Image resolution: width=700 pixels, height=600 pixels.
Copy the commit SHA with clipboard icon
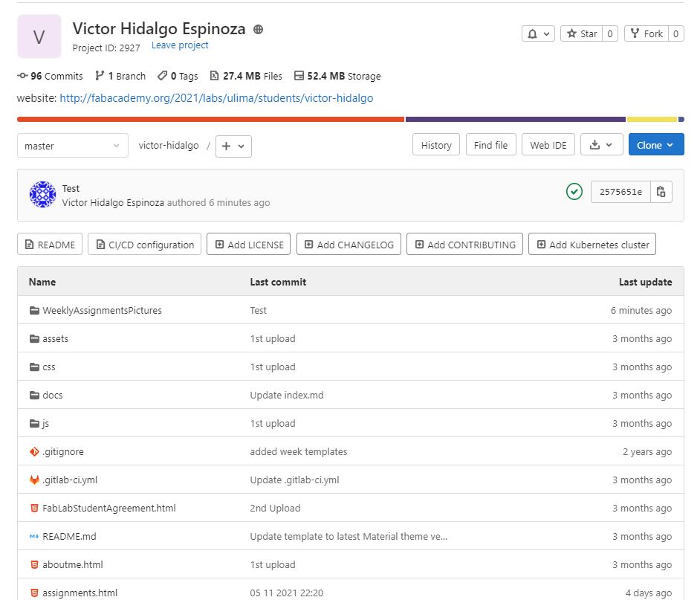coord(661,192)
